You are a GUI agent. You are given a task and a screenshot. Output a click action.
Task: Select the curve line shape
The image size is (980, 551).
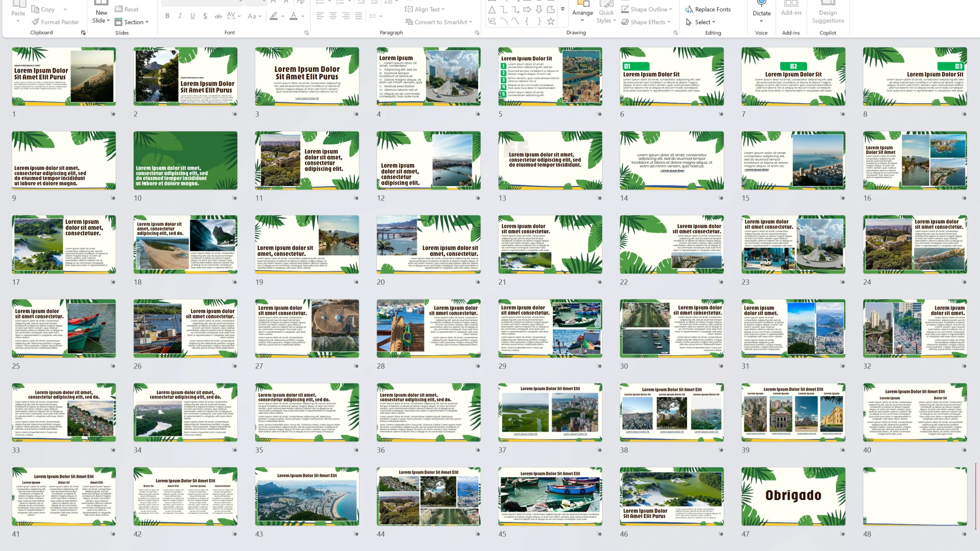[516, 21]
